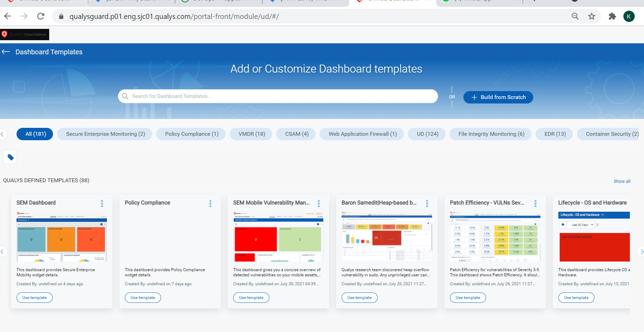The image size is (644, 332).
Task: Reload the page in browser
Action: pyautogui.click(x=41, y=16)
